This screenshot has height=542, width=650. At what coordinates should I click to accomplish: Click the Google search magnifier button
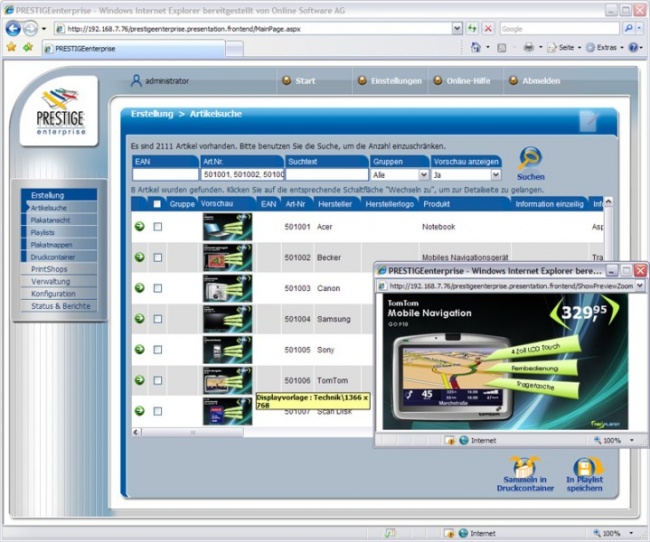628,29
